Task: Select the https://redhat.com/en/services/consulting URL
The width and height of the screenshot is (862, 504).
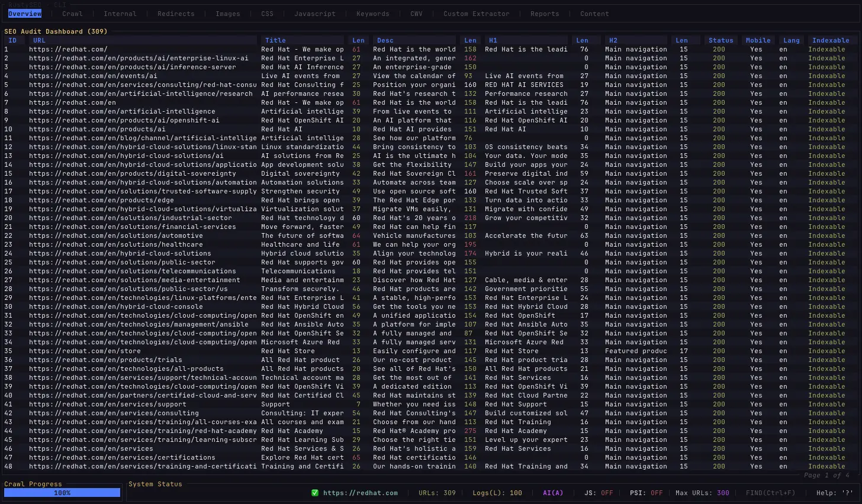Action: [114, 413]
